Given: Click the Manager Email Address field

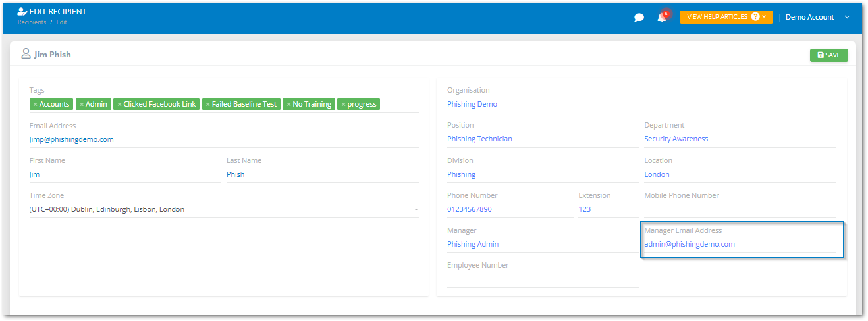Looking at the screenshot, I should pyautogui.click(x=740, y=244).
